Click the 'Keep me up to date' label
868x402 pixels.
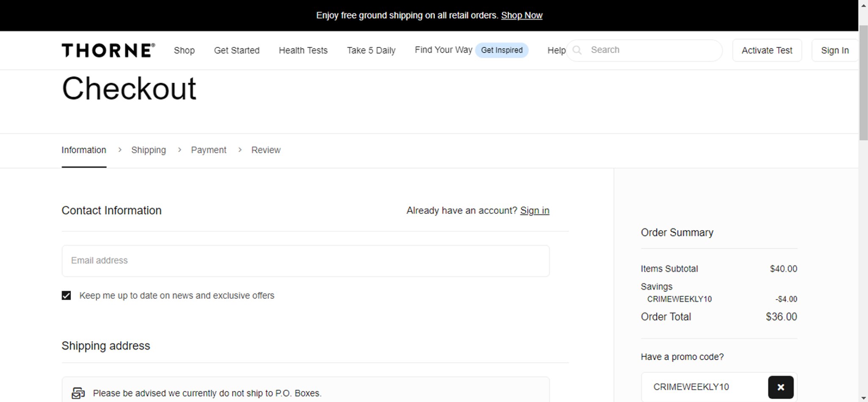[x=177, y=296]
